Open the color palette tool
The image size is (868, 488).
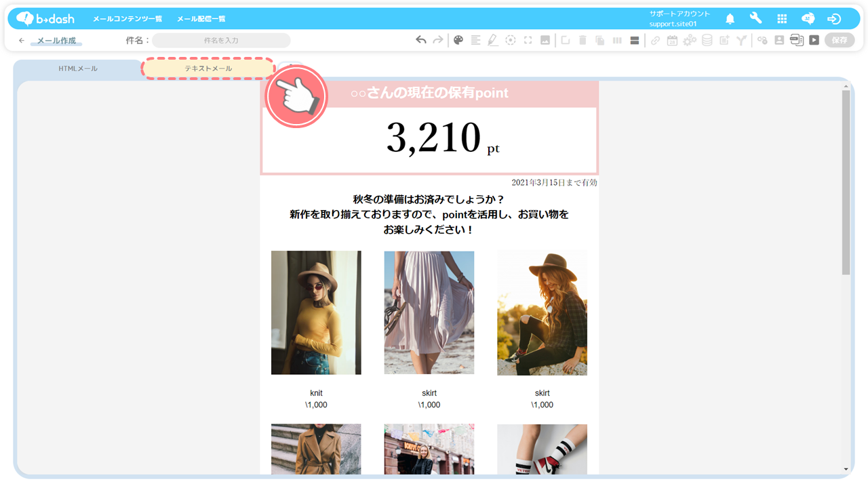pyautogui.click(x=458, y=40)
